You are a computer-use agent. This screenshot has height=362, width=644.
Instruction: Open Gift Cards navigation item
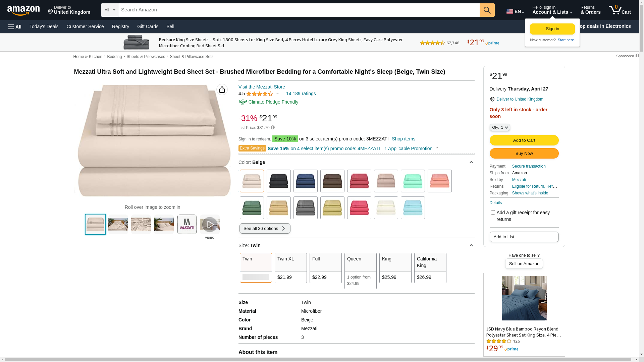click(148, 26)
